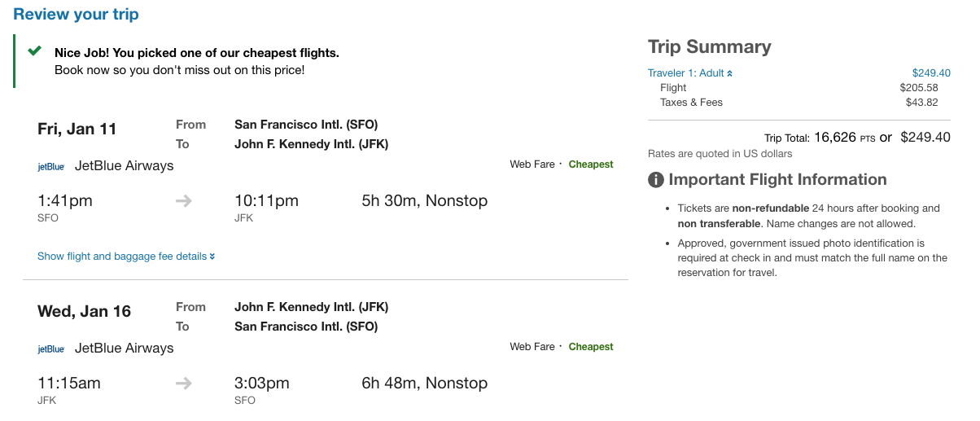This screenshot has height=421, width=980.
Task: Click the 6h 48m, Nonstop duration
Action: 424,384
